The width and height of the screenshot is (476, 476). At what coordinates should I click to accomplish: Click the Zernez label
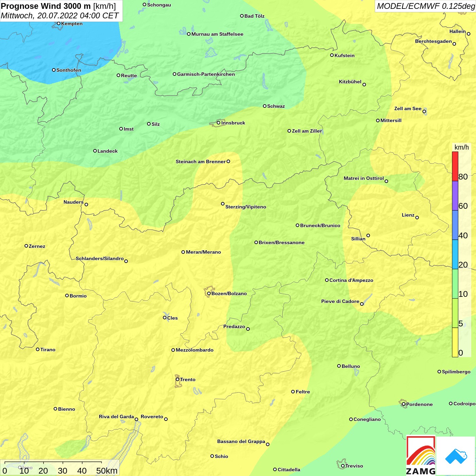[x=37, y=246]
